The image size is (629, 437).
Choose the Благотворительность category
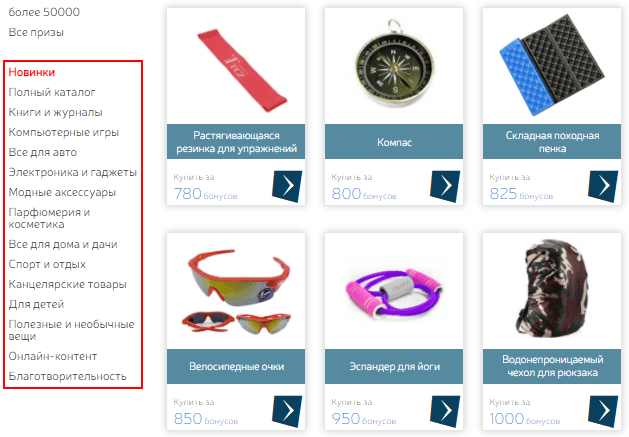[x=67, y=376]
